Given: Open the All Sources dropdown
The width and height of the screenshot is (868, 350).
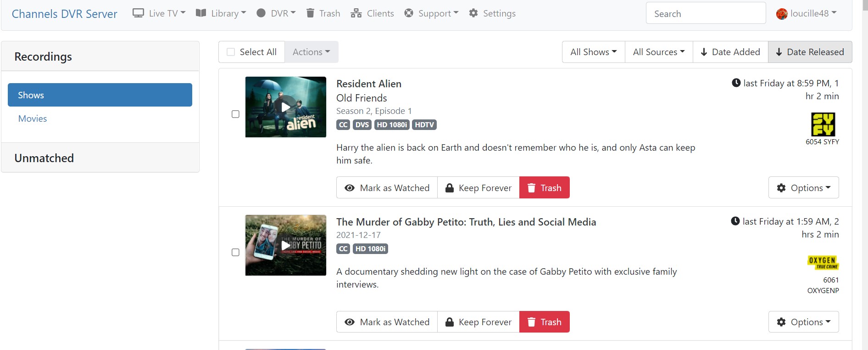Looking at the screenshot, I should [x=658, y=52].
